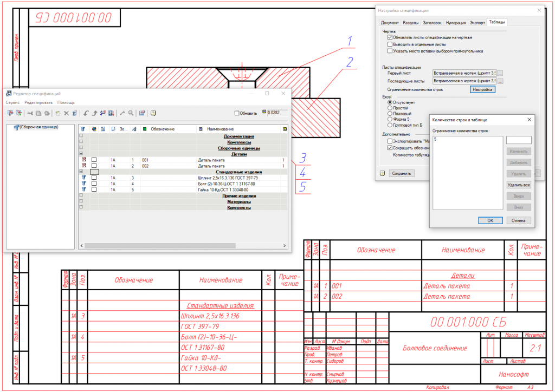
Task: Click the magnifier search icon in editor toolbar
Action: (131, 113)
